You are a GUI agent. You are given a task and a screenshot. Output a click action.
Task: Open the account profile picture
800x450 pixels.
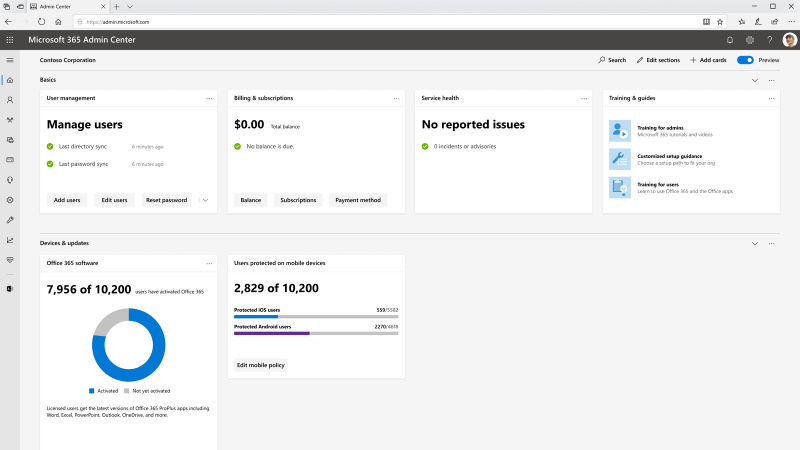click(789, 40)
